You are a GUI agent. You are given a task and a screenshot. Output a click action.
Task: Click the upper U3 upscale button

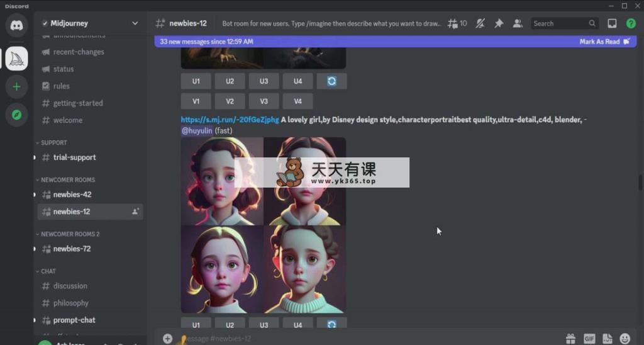click(x=264, y=81)
